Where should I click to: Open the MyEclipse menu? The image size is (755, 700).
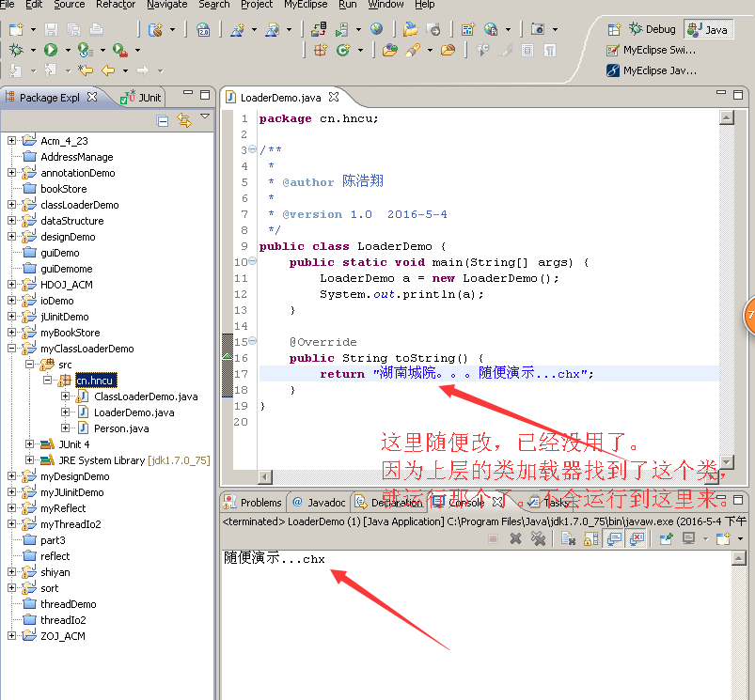pyautogui.click(x=306, y=5)
